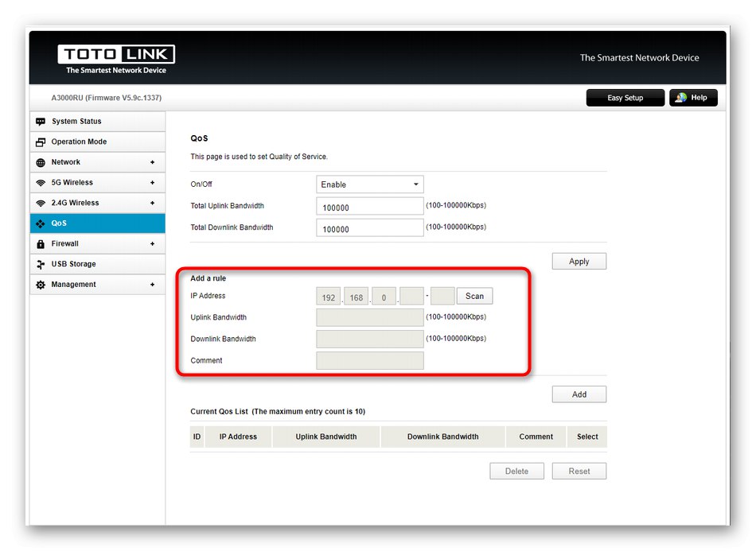Viewport: 756px width, 551px height.
Task: Click the Management gear icon
Action: (x=41, y=285)
